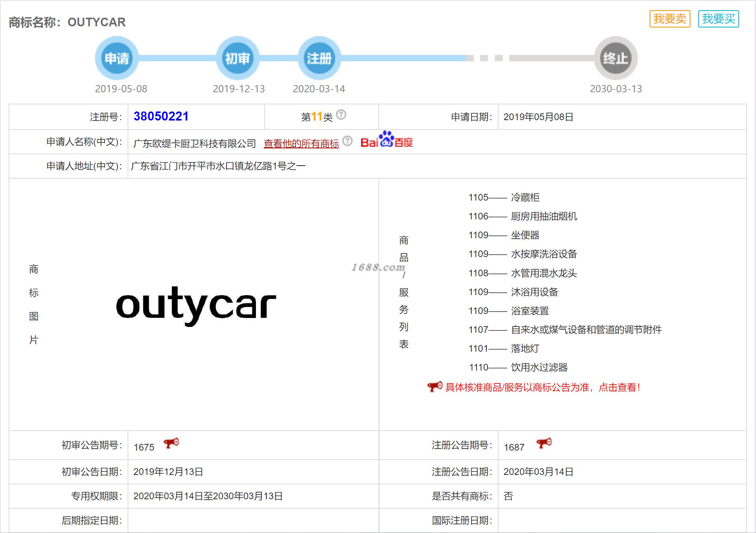Viewport: 756px width, 533px height.
Task: Click registration announcement issue number 1687
Action: (514, 447)
